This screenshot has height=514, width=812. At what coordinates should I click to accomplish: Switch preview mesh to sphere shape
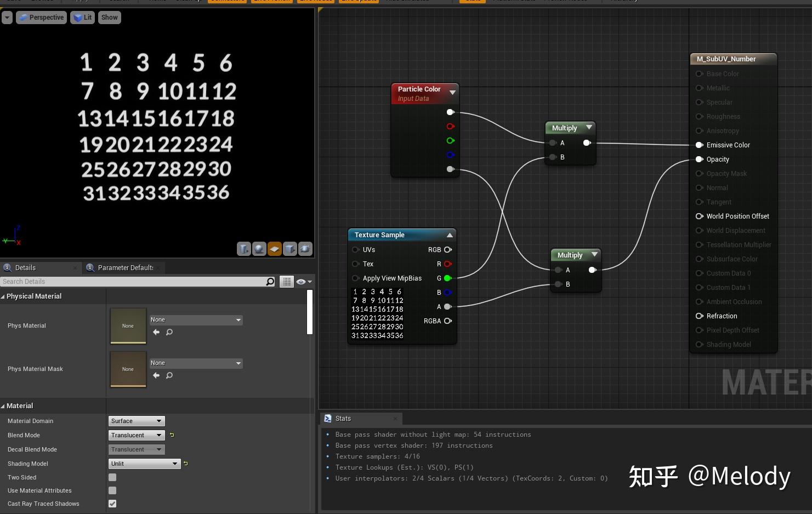(259, 249)
